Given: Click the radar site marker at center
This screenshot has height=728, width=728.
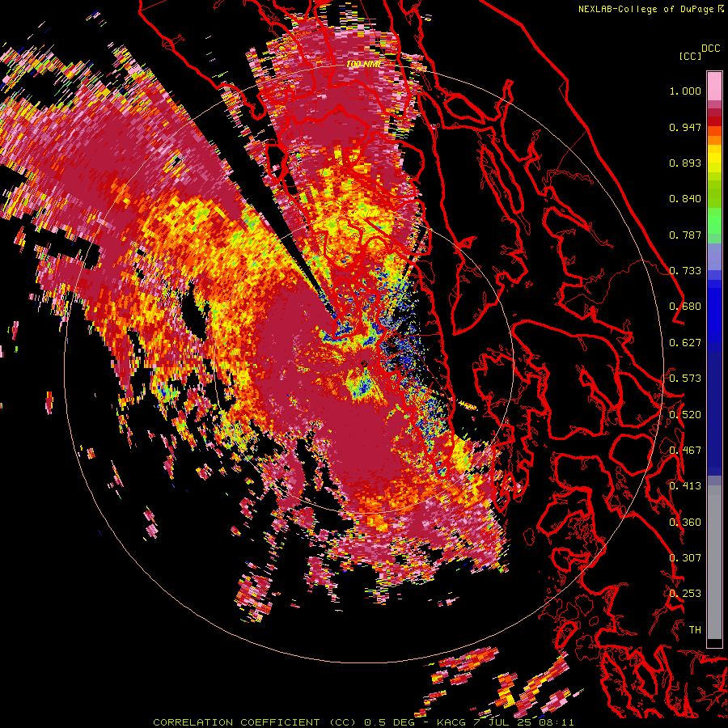Looking at the screenshot, I should [x=364, y=363].
